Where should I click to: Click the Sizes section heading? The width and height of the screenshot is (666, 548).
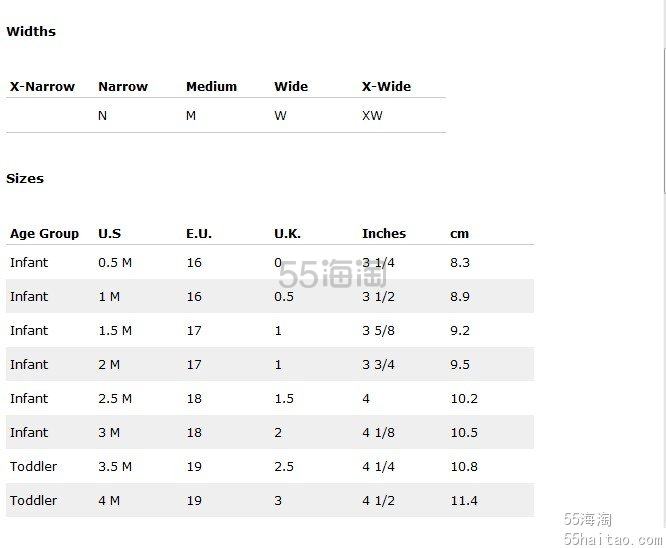pos(25,178)
